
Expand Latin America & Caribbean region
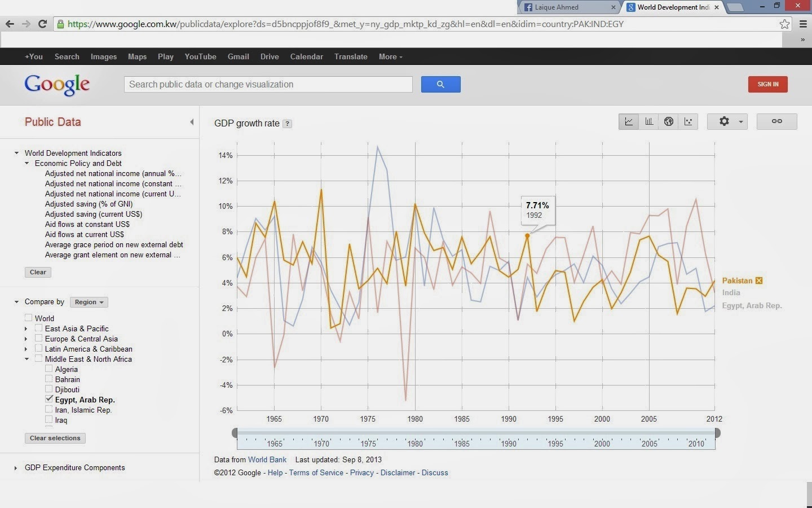coord(27,349)
